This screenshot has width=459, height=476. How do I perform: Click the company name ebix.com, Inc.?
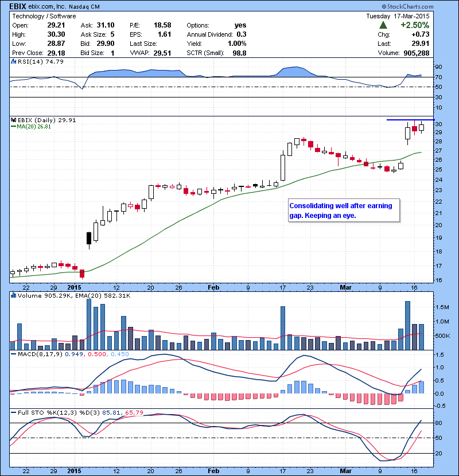click(48, 7)
